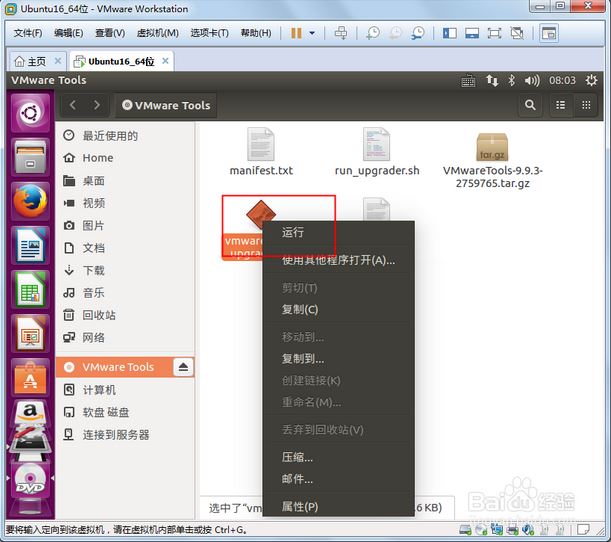The width and height of the screenshot is (611, 542).
Task: Open 属性(P) from context menu
Action: pos(338,507)
